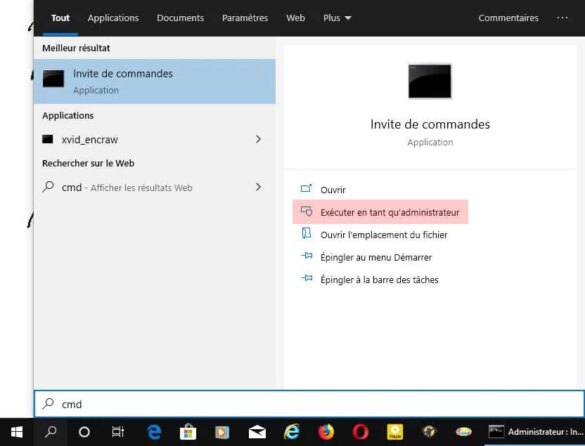Open the xvid_encraw application result
585x446 pixels.
click(155, 140)
